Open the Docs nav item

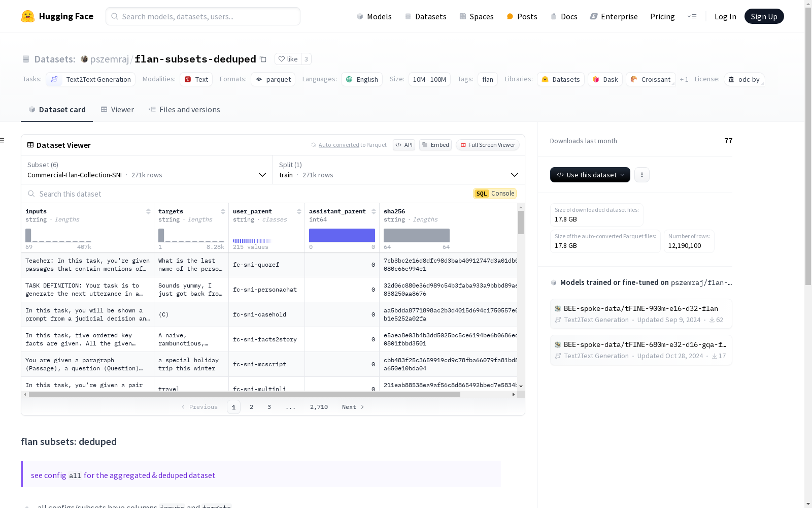564,16
